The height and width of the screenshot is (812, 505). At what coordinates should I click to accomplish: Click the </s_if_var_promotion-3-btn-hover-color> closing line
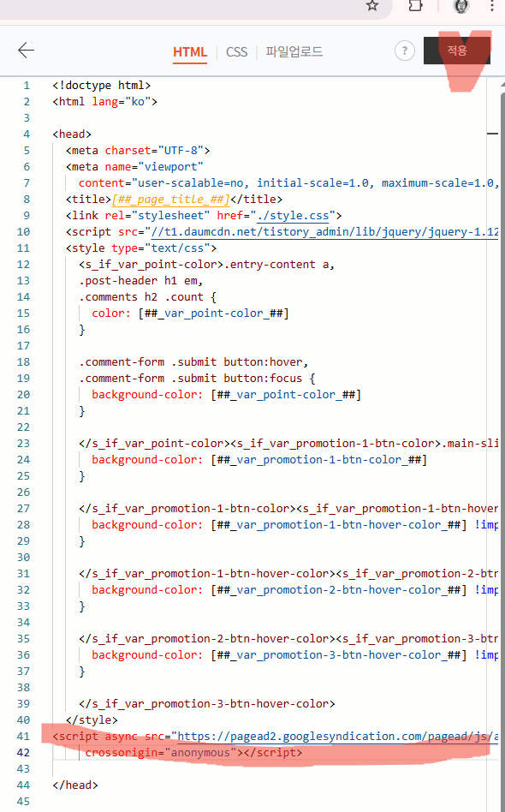207,704
